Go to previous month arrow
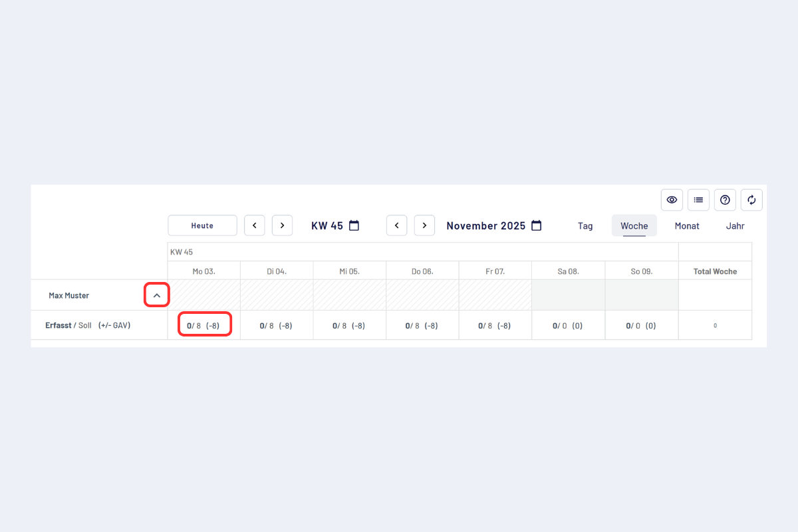The image size is (798, 532). pos(397,225)
